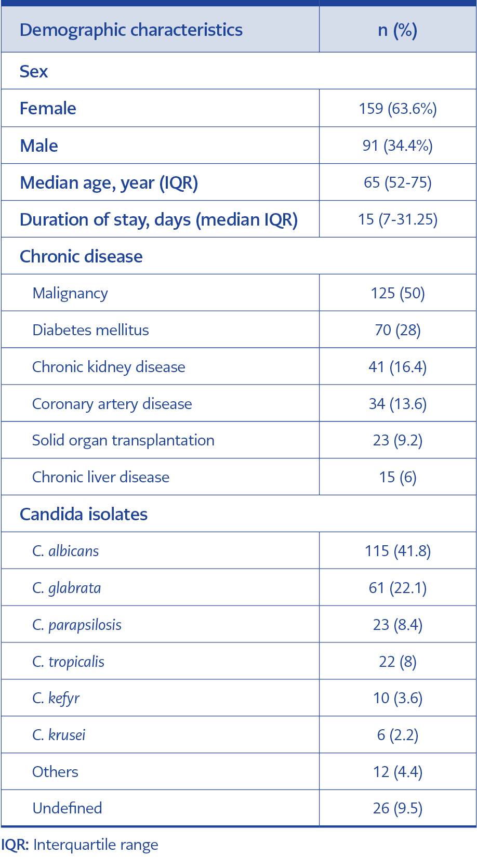Select the Undefined value 26 (9.5)
This screenshot has width=477, height=868.
(x=398, y=808)
